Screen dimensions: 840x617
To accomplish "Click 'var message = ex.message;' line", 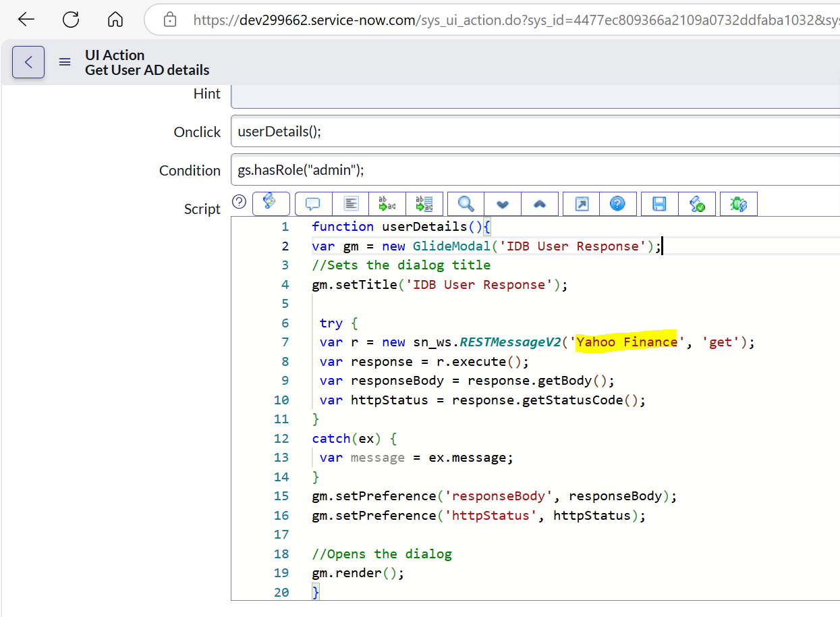I will (x=416, y=458).
